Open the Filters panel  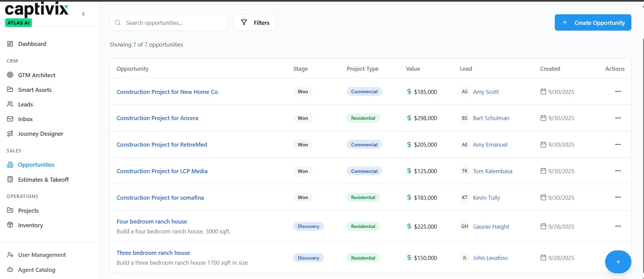click(x=255, y=22)
